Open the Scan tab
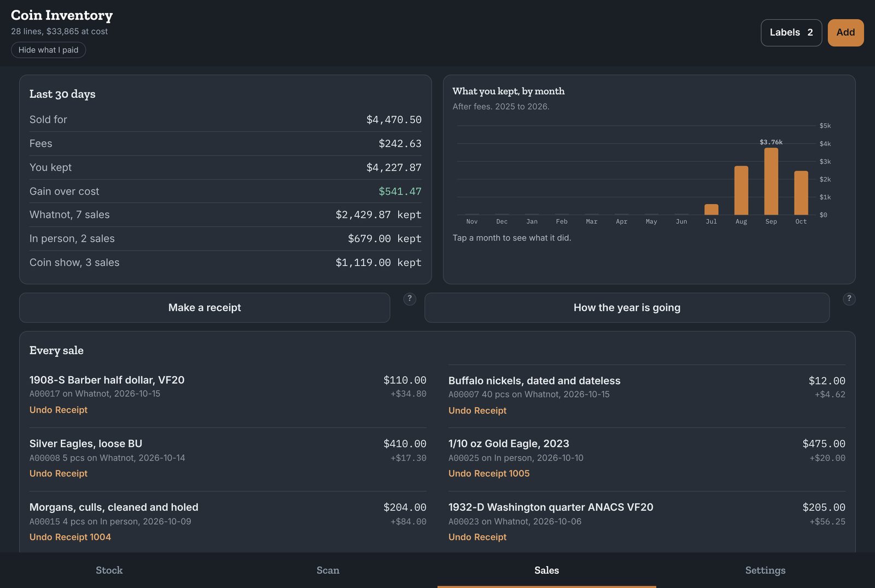Screen dimensions: 875x588 (x=328, y=570)
